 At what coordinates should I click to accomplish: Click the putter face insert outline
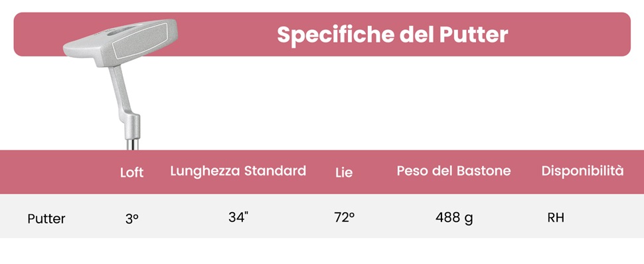point(141,41)
